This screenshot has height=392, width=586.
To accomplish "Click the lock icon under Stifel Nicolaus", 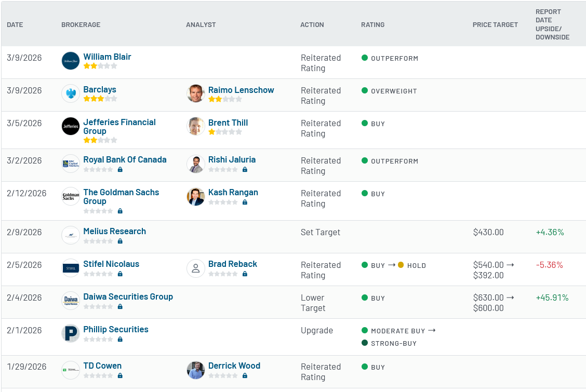I will [120, 274].
